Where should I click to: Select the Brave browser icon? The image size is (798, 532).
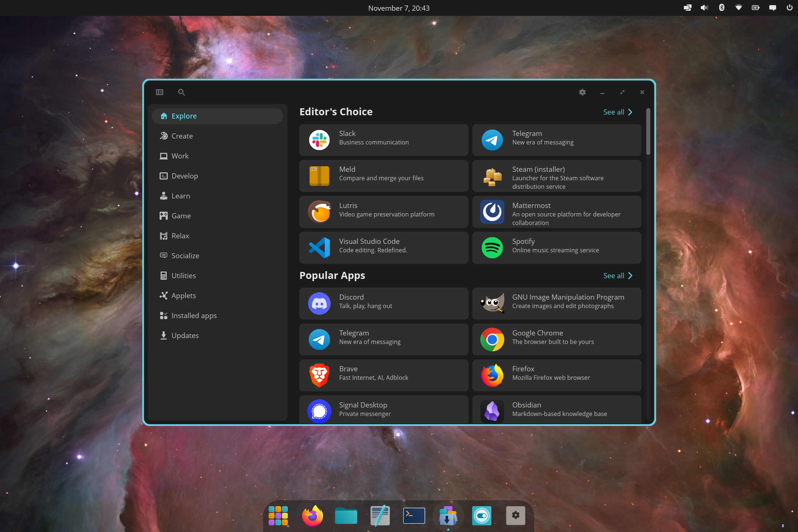[x=319, y=375]
